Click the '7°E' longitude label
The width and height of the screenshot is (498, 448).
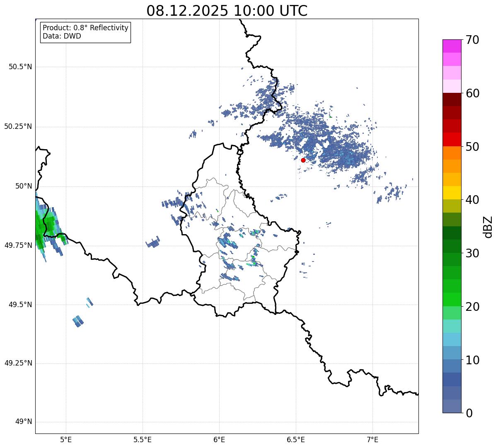tap(372, 439)
